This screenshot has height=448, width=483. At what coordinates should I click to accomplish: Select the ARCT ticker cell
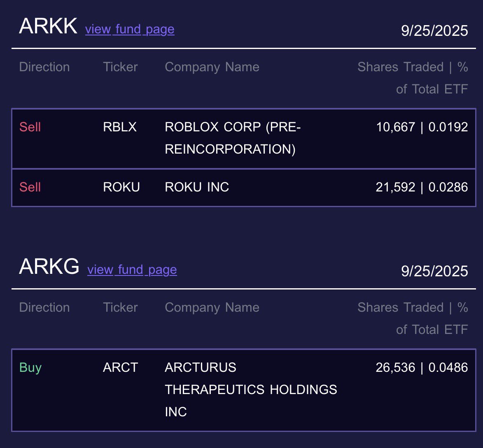coord(120,368)
